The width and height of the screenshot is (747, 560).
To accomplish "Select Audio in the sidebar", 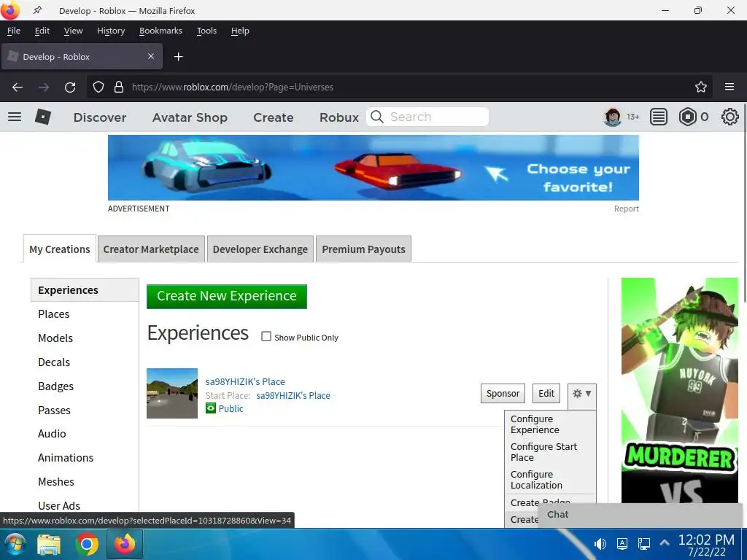I will pyautogui.click(x=52, y=434).
